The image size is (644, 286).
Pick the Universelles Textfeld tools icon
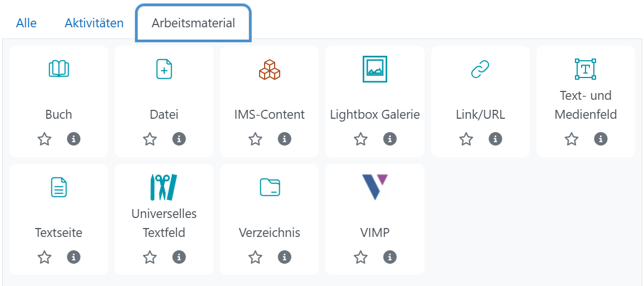point(164,187)
